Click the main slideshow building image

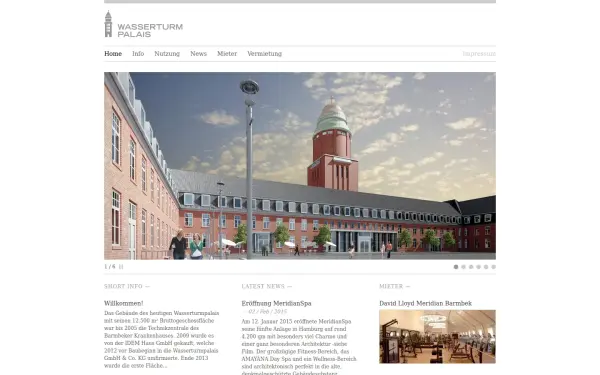click(x=300, y=166)
